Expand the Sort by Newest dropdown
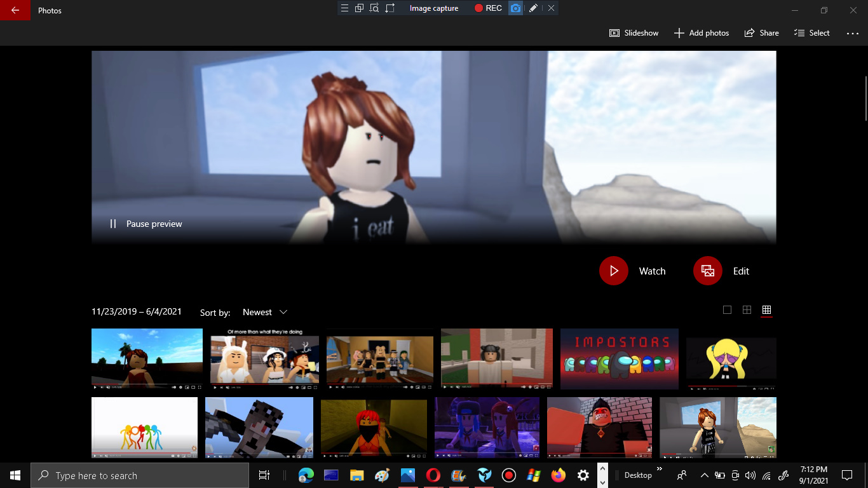Screen dimensions: 868x488 click(265, 312)
